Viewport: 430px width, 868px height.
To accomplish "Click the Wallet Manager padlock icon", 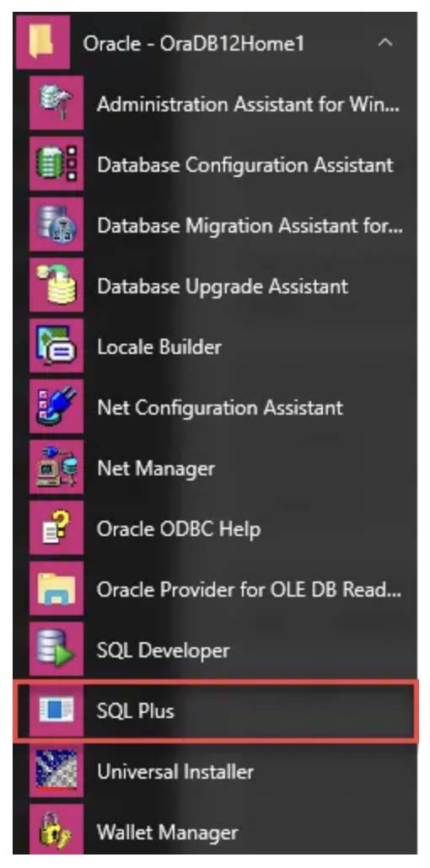I will click(56, 830).
